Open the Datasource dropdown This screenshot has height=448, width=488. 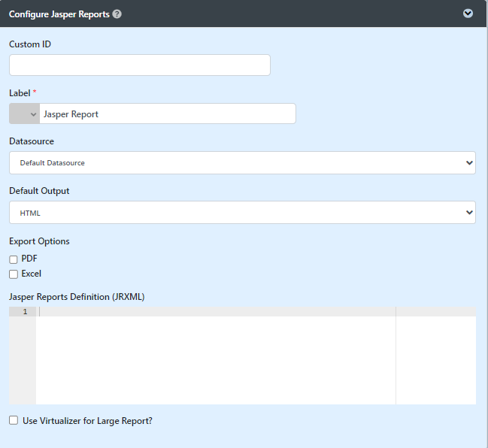tap(242, 162)
